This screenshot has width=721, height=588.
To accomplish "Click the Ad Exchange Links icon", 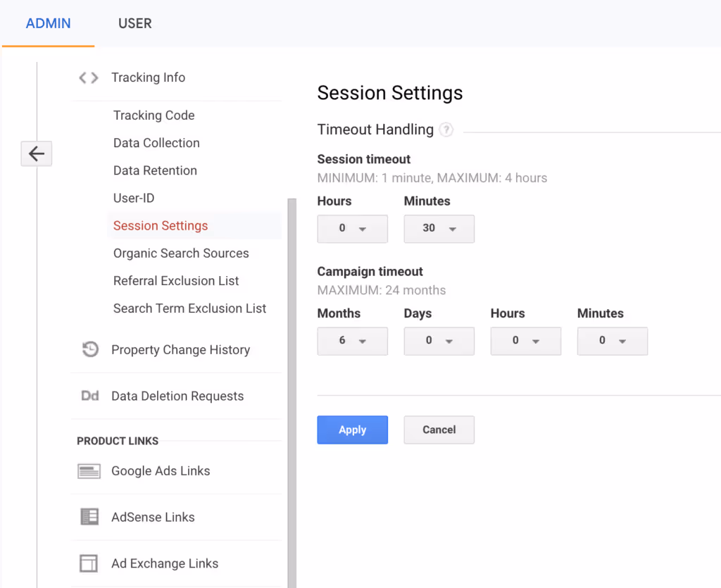I will click(89, 563).
